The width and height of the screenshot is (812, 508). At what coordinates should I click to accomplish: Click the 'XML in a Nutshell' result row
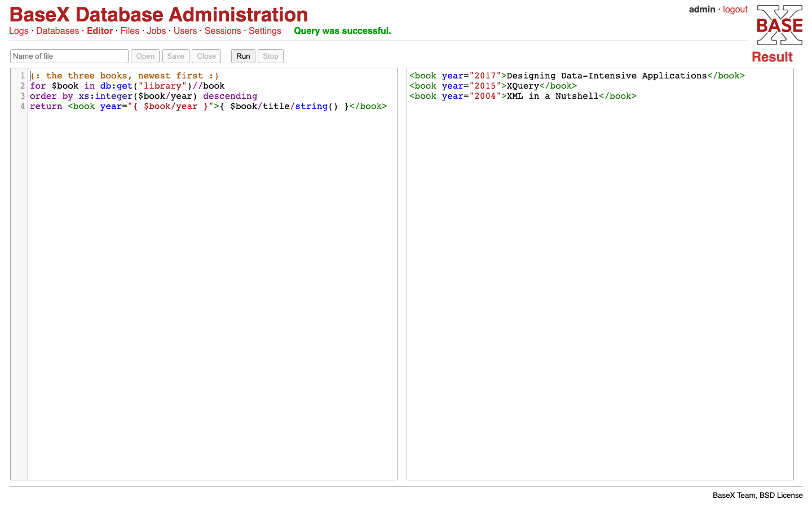click(x=523, y=96)
